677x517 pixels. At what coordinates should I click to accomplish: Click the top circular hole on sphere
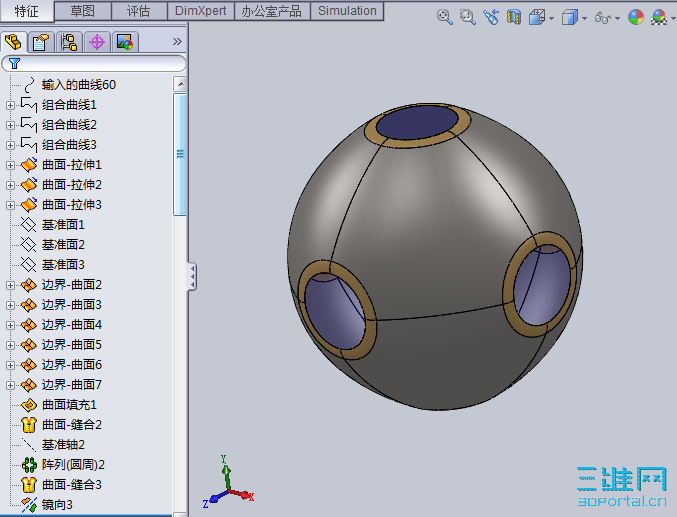(417, 123)
